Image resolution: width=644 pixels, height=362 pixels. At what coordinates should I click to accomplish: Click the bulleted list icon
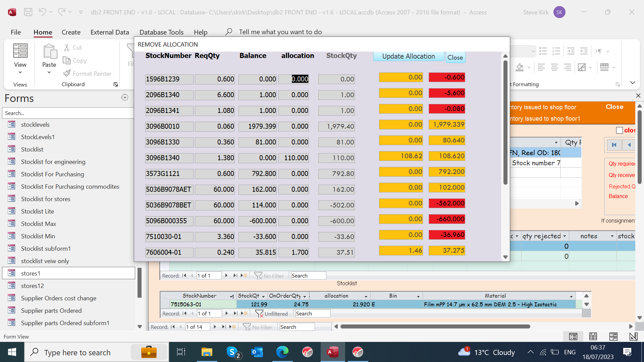[x=543, y=51]
